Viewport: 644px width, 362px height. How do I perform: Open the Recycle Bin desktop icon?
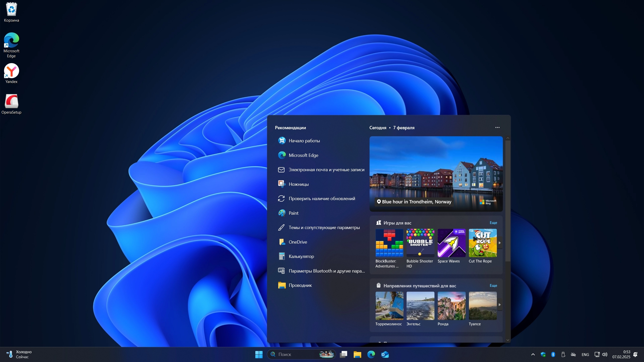(x=11, y=10)
